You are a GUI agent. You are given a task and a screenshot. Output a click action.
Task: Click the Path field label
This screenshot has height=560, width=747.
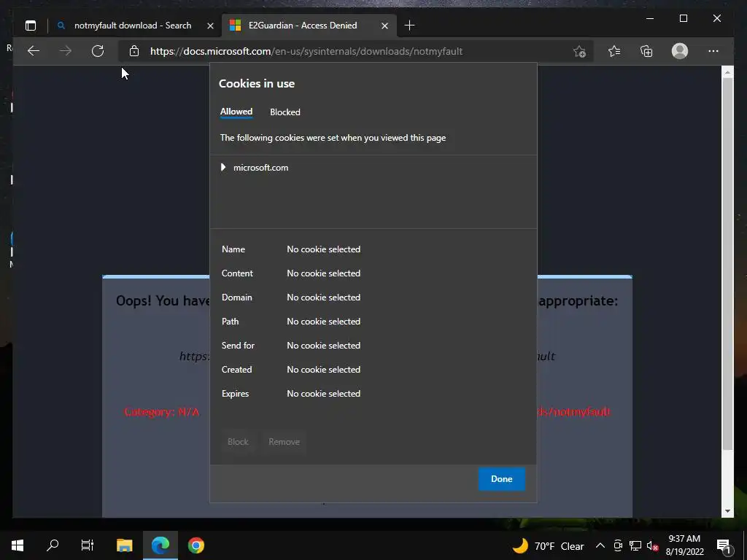[x=230, y=322]
